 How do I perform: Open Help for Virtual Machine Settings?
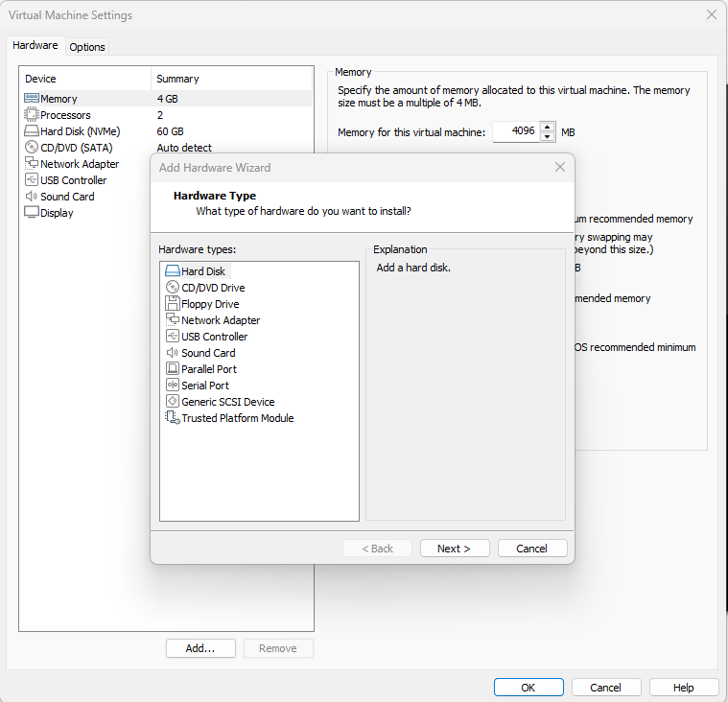[x=684, y=688]
